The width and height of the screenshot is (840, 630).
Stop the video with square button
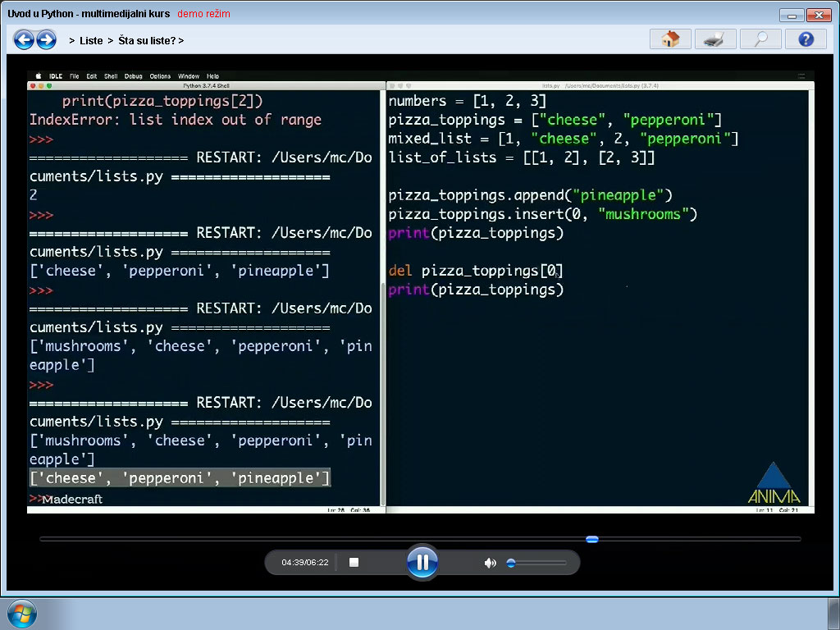354,563
